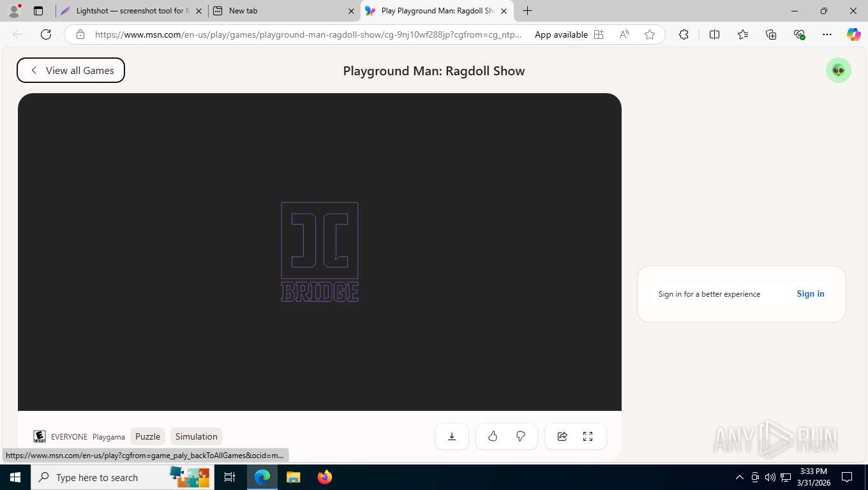
Task: Open the Windows Start menu
Action: pos(15,477)
